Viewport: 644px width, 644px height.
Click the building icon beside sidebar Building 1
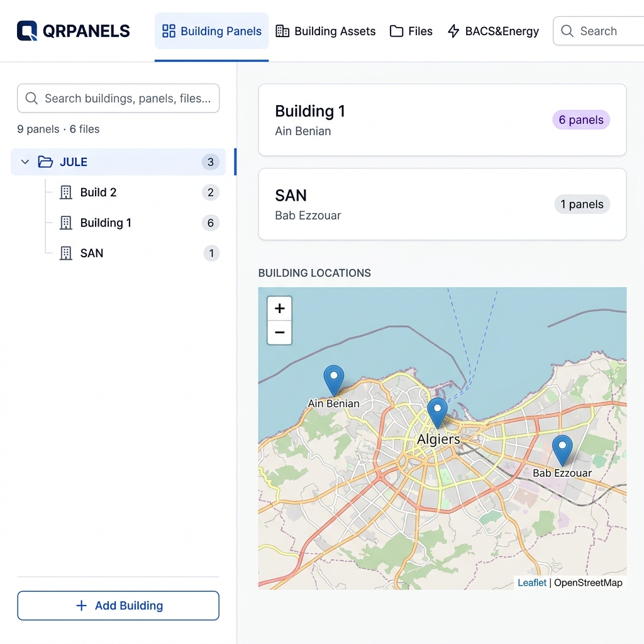click(x=65, y=223)
